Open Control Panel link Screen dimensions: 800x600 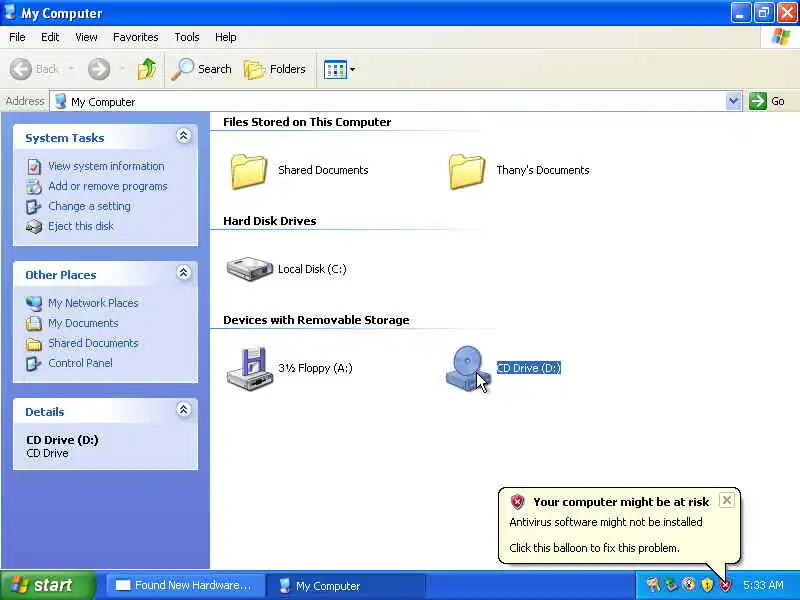pyautogui.click(x=80, y=363)
